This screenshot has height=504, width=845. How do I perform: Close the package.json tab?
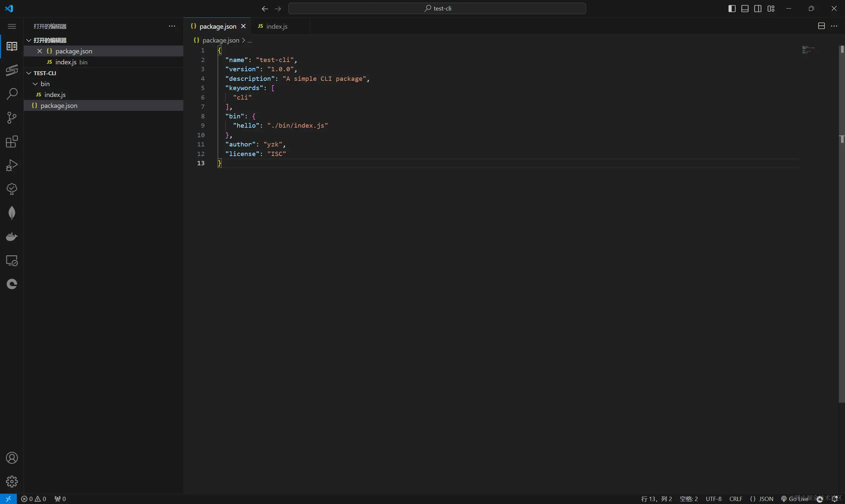243,26
